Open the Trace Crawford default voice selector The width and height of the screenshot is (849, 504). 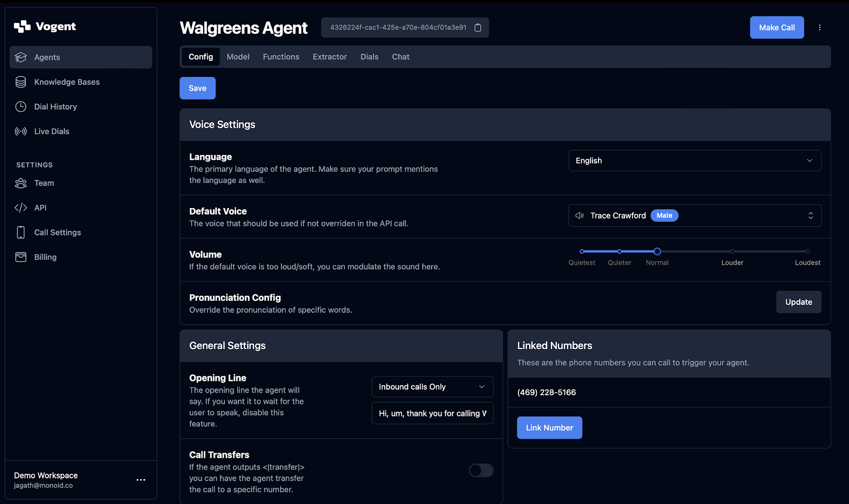coord(695,215)
